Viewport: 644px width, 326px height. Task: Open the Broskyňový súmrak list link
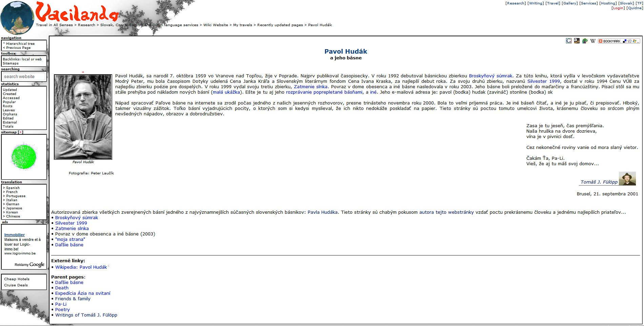click(x=77, y=218)
